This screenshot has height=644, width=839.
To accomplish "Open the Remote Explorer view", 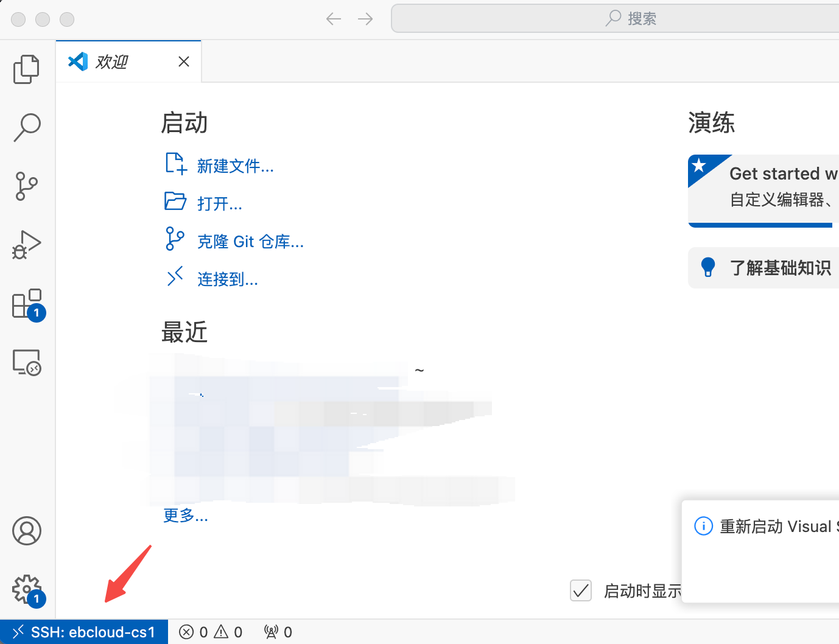I will tap(26, 362).
